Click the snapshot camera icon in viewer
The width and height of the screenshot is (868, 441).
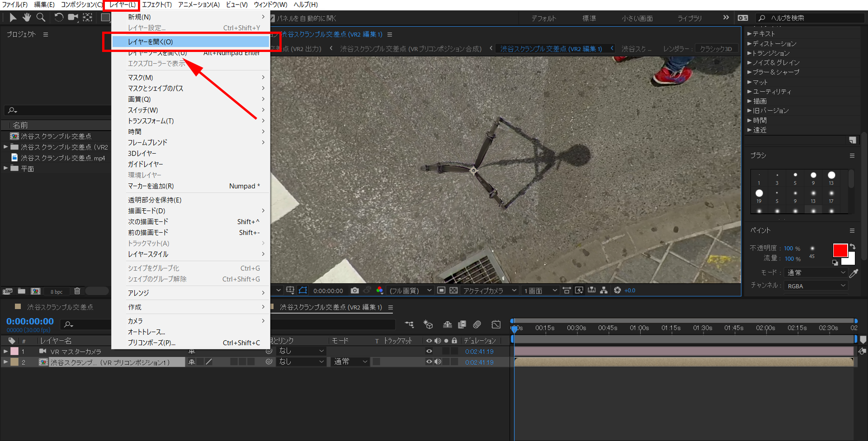coord(355,291)
